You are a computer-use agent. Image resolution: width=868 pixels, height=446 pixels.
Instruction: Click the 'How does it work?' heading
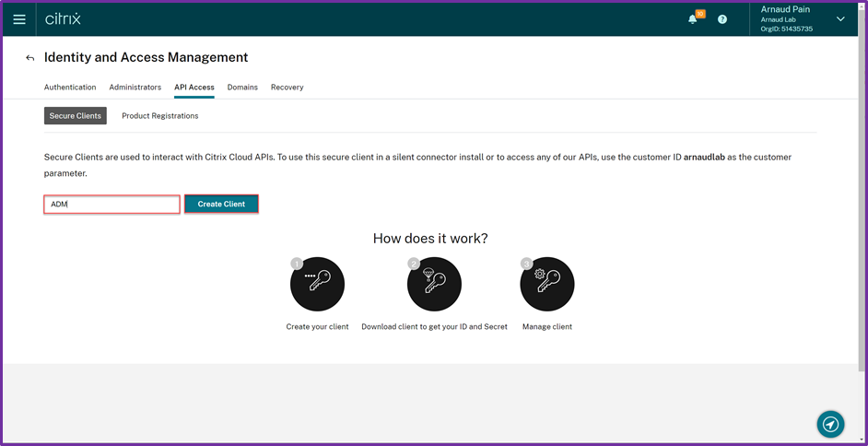point(430,239)
